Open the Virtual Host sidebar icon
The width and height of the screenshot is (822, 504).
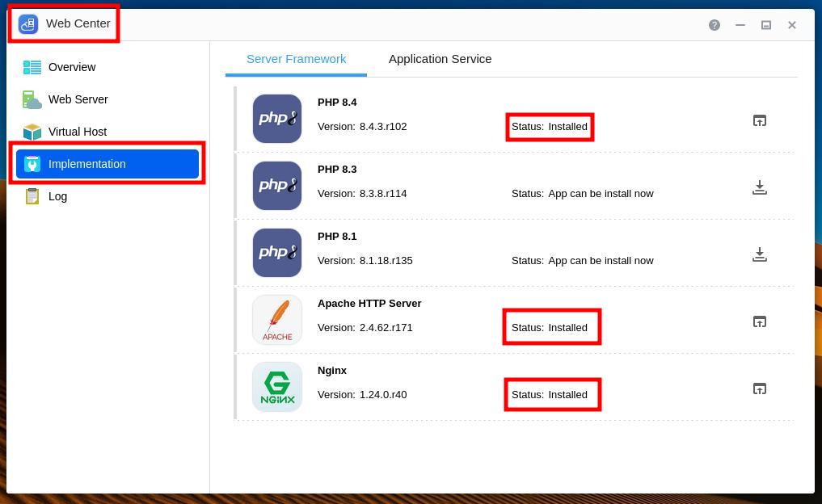click(32, 132)
